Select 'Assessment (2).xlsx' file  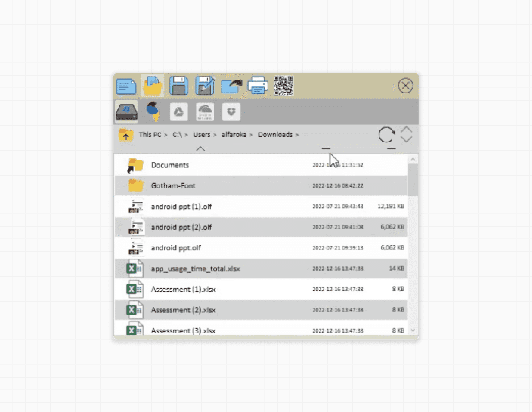click(261, 310)
